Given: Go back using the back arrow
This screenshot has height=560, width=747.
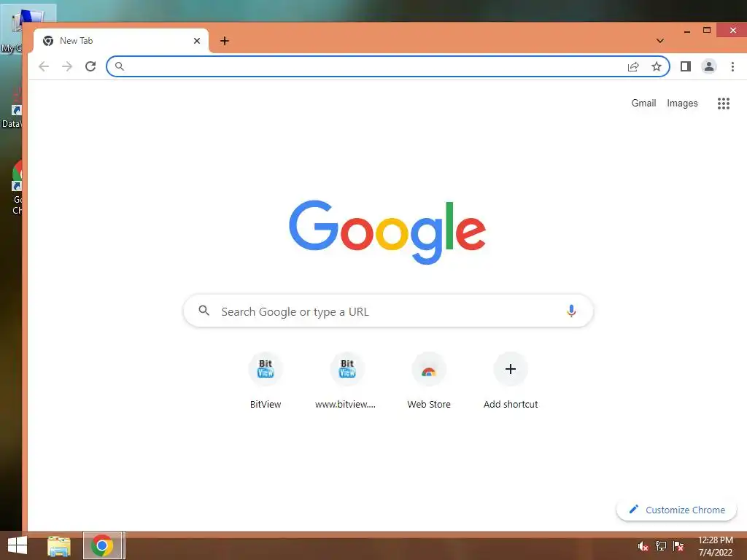Looking at the screenshot, I should pyautogui.click(x=44, y=66).
